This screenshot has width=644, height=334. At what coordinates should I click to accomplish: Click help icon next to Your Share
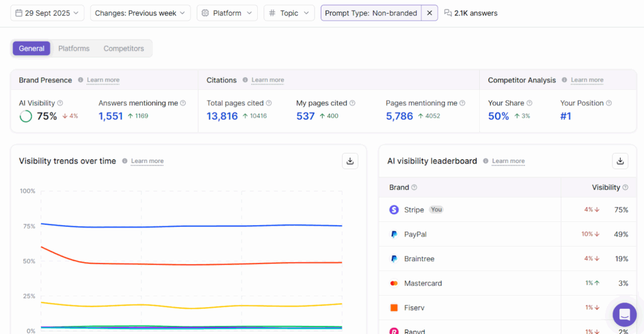pos(530,103)
